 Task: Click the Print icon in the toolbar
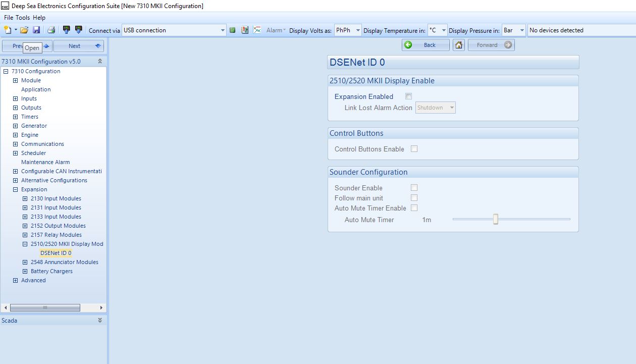pos(51,30)
